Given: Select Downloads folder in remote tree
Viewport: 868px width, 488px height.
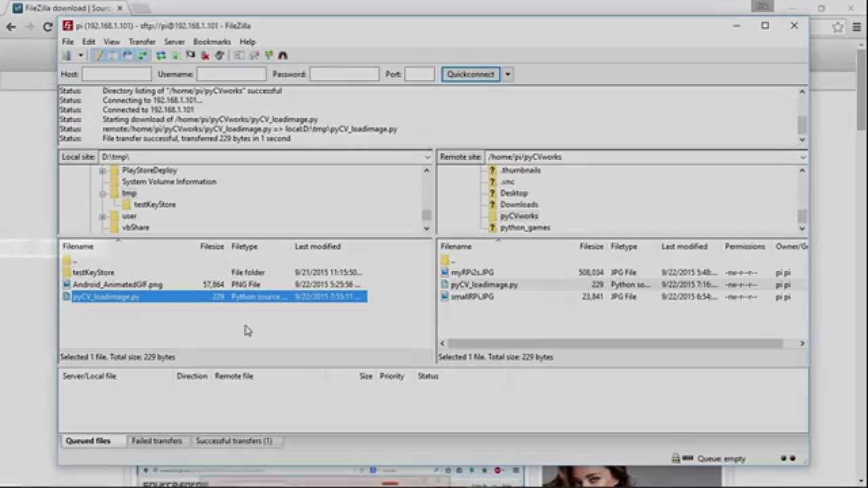Looking at the screenshot, I should pyautogui.click(x=519, y=204).
